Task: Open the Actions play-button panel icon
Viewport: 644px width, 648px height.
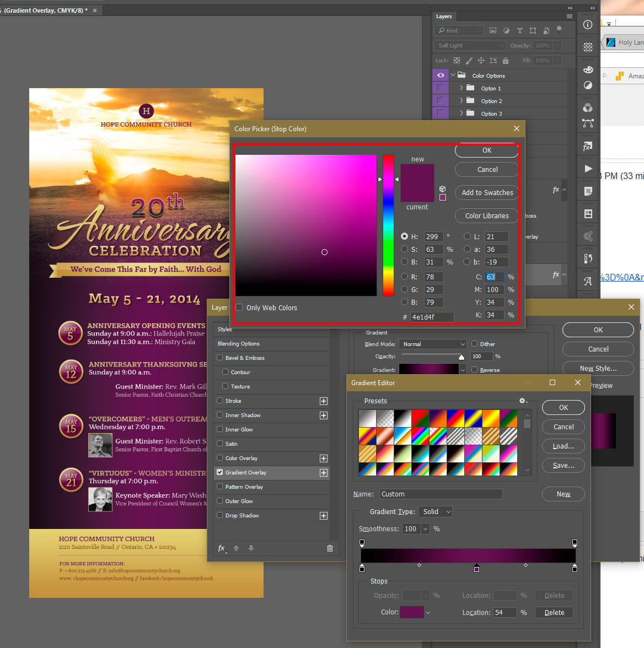Action: [x=588, y=169]
